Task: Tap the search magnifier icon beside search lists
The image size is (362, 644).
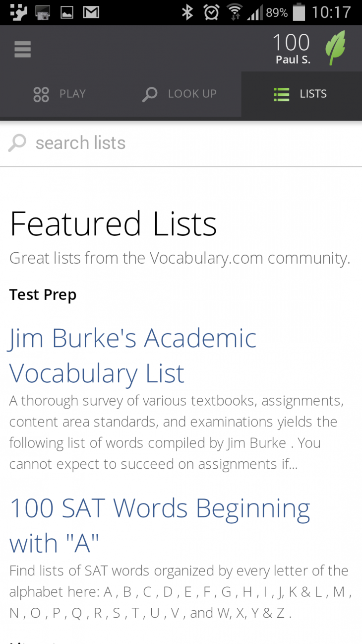Action: tap(17, 143)
